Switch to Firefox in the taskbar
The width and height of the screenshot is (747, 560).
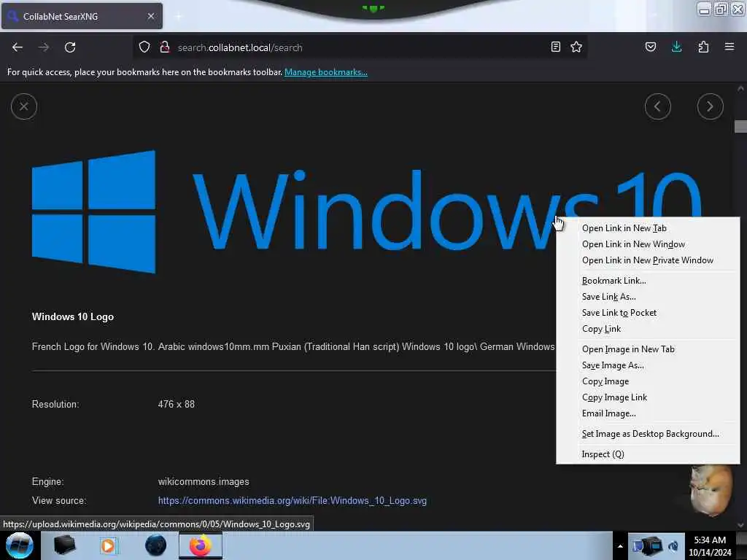(x=201, y=545)
